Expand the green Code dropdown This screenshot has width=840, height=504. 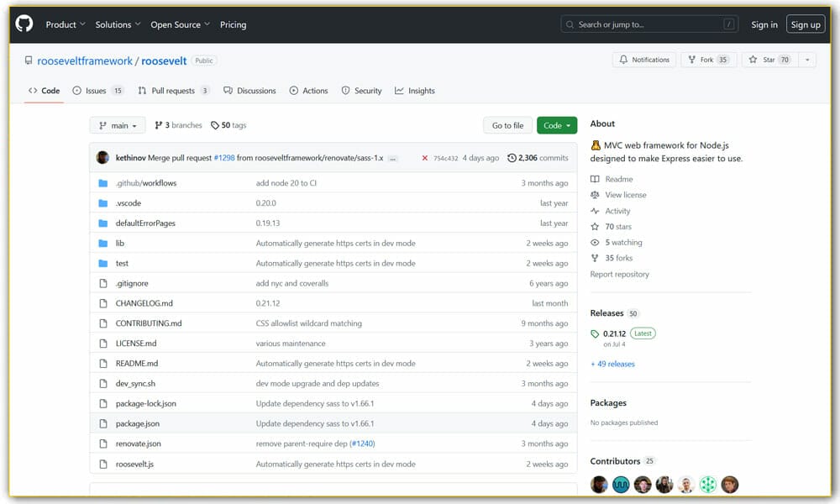(x=557, y=124)
